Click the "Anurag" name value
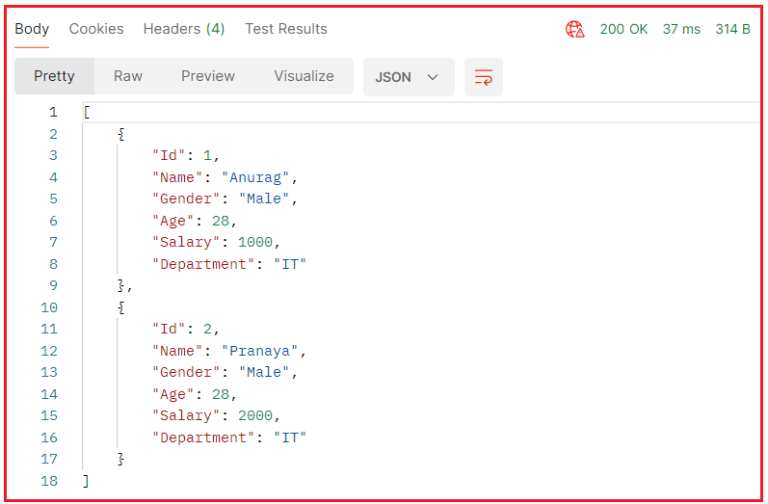768x504 pixels. (255, 177)
